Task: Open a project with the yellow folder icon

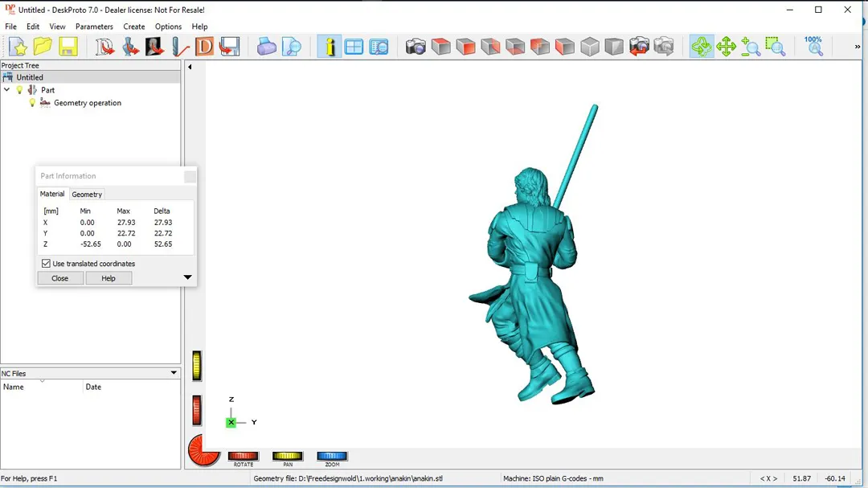Action: [x=43, y=47]
